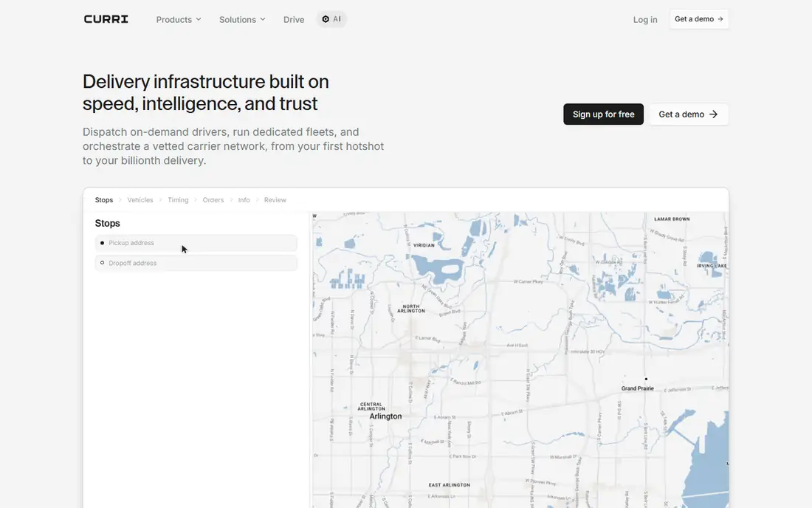Open the AI pill link
Screen dimensions: 812x508
[331, 19]
